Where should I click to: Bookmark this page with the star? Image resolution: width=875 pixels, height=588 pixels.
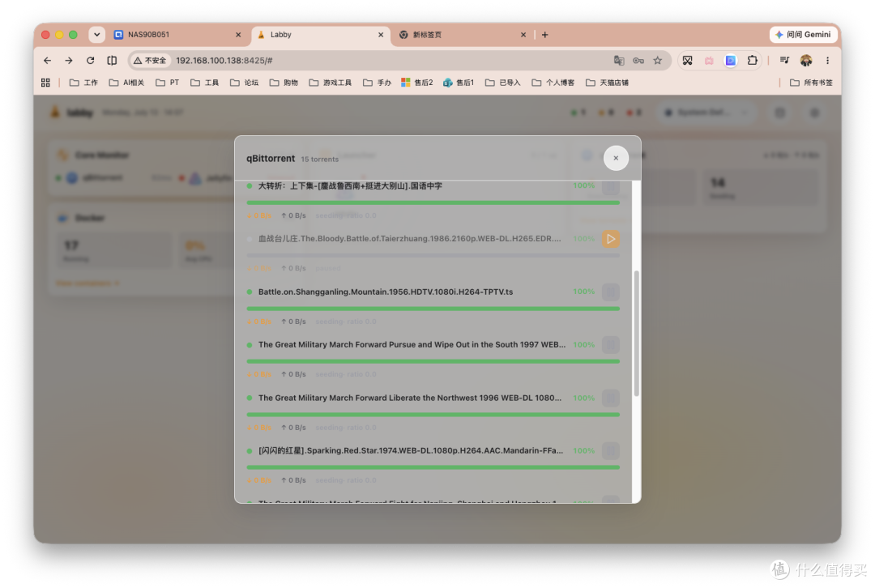[x=658, y=60]
